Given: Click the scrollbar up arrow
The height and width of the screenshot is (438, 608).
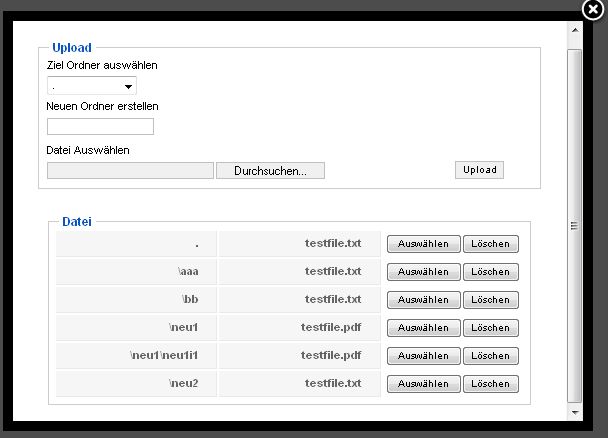Looking at the screenshot, I should click(x=575, y=30).
